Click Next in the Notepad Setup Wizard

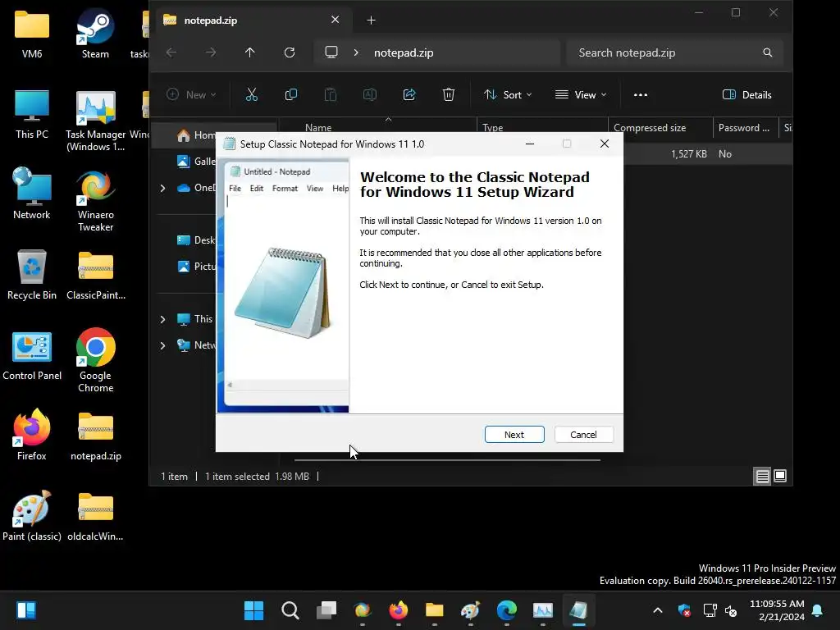[514, 435]
